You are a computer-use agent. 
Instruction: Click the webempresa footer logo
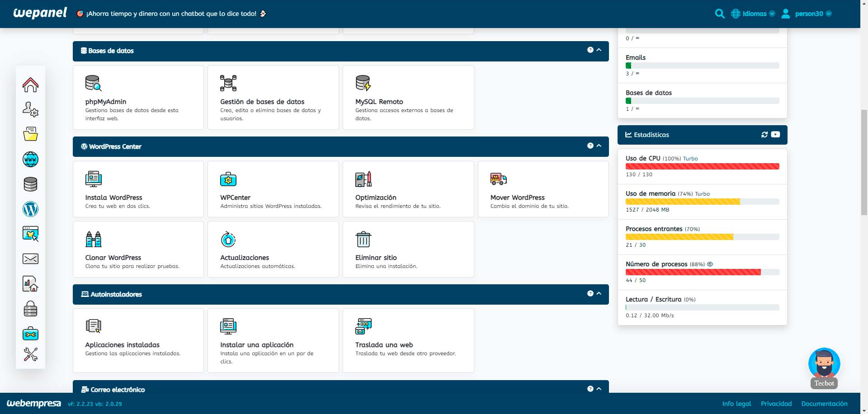34,403
